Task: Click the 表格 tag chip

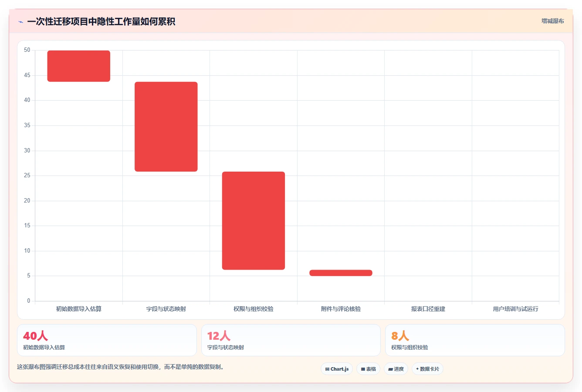Action: tap(368, 369)
